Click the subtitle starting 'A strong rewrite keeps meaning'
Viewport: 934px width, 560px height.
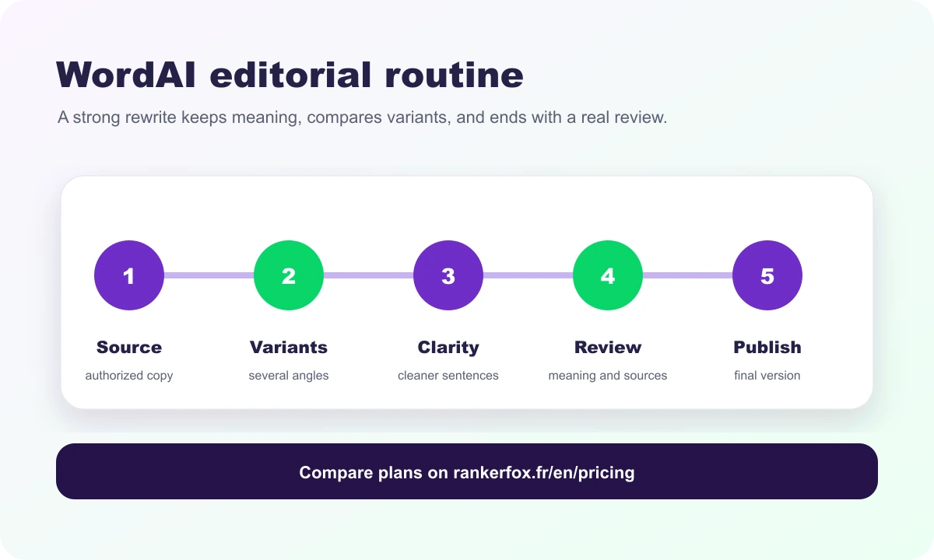click(363, 118)
